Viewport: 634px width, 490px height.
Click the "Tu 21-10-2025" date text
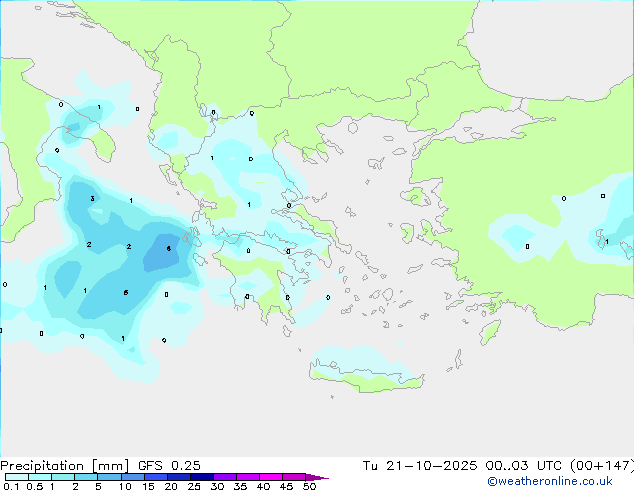point(420,466)
